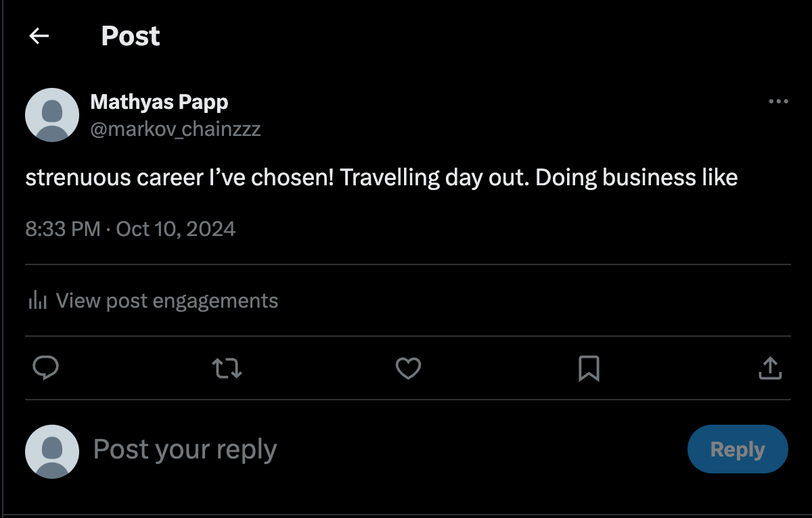812x518 pixels.
Task: Repost this post using the arrows icon
Action: tap(227, 369)
